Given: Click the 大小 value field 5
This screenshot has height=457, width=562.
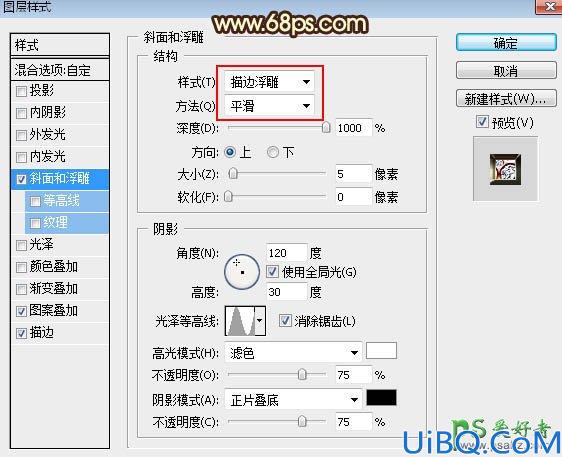Looking at the screenshot, I should 353,174.
